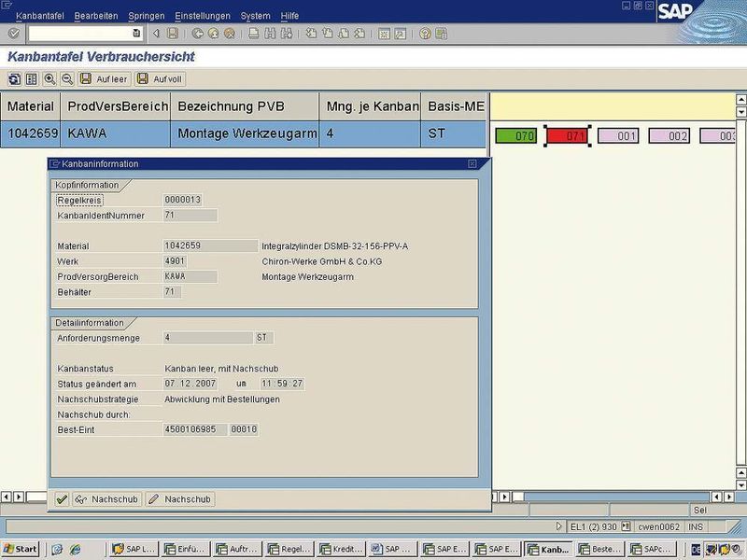The image size is (747, 560).
Task: Confirm with the green Enter checkmark icon
Action: 14,34
